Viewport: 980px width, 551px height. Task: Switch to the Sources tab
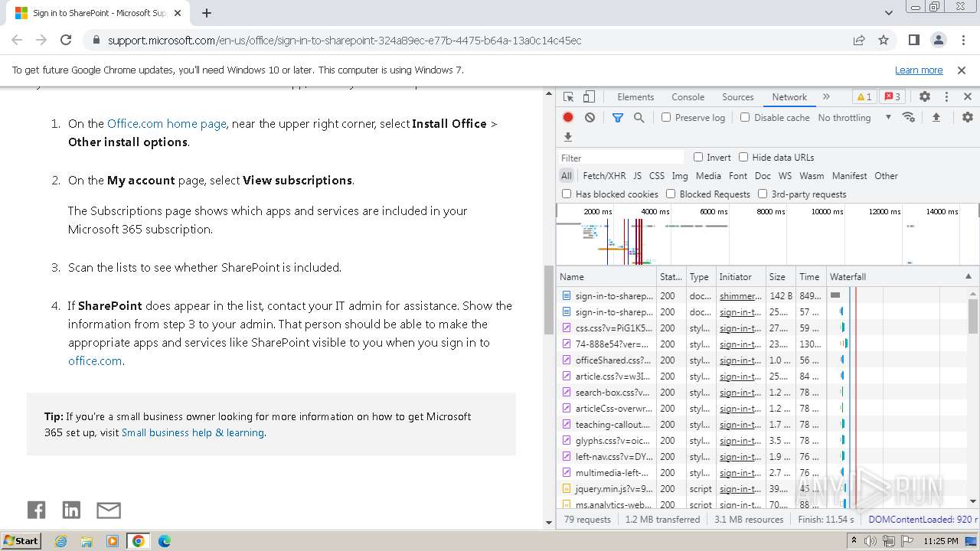(738, 97)
